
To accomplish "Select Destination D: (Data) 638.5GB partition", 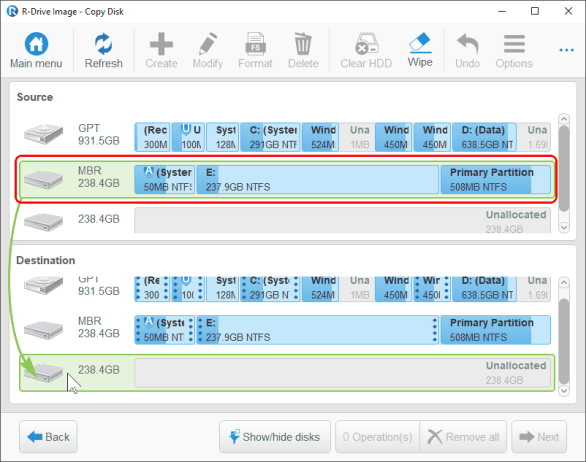I will (484, 288).
